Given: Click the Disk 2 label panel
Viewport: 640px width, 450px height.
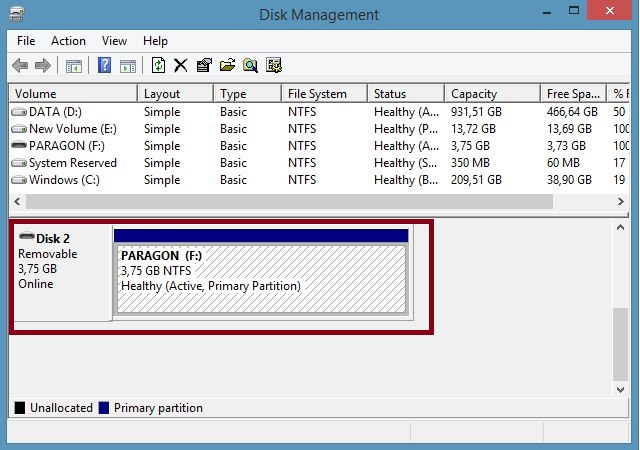Looking at the screenshot, I should coord(62,273).
